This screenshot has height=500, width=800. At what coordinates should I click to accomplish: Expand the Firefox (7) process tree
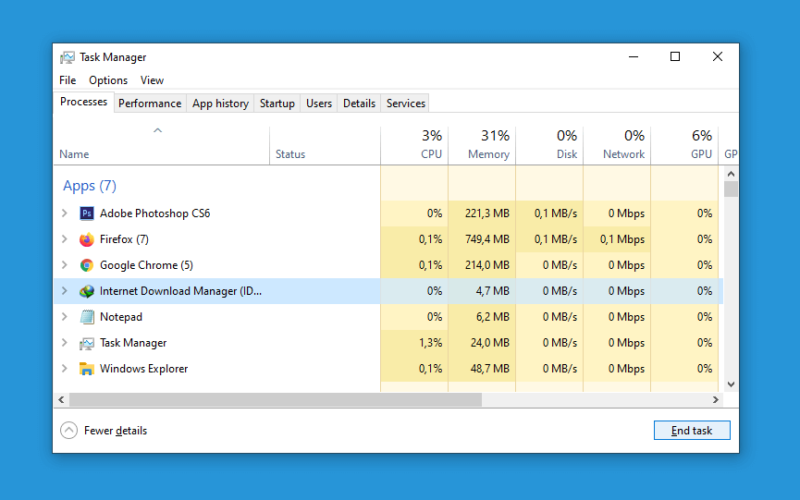click(x=65, y=239)
